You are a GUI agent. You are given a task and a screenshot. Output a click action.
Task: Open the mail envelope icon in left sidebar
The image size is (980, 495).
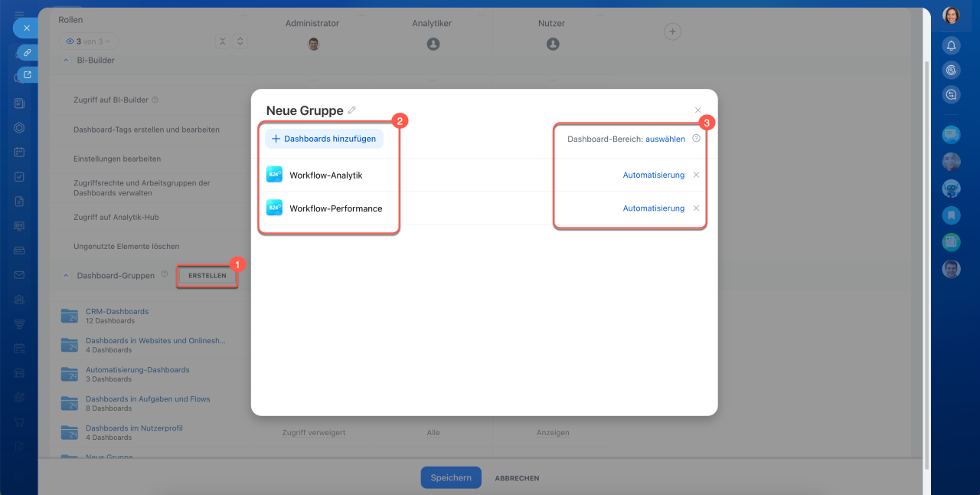19,274
